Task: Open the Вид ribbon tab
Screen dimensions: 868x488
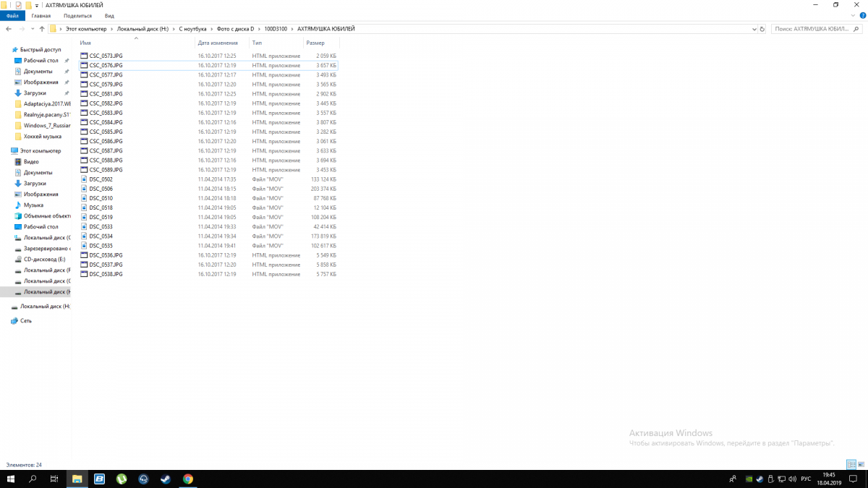Action: tap(109, 15)
